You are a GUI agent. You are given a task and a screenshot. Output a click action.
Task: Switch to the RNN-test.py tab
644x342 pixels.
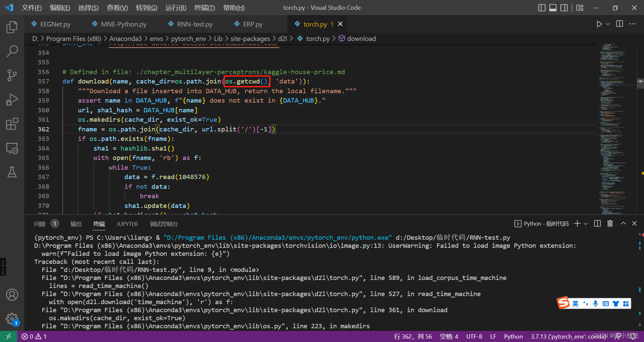pyautogui.click(x=195, y=24)
